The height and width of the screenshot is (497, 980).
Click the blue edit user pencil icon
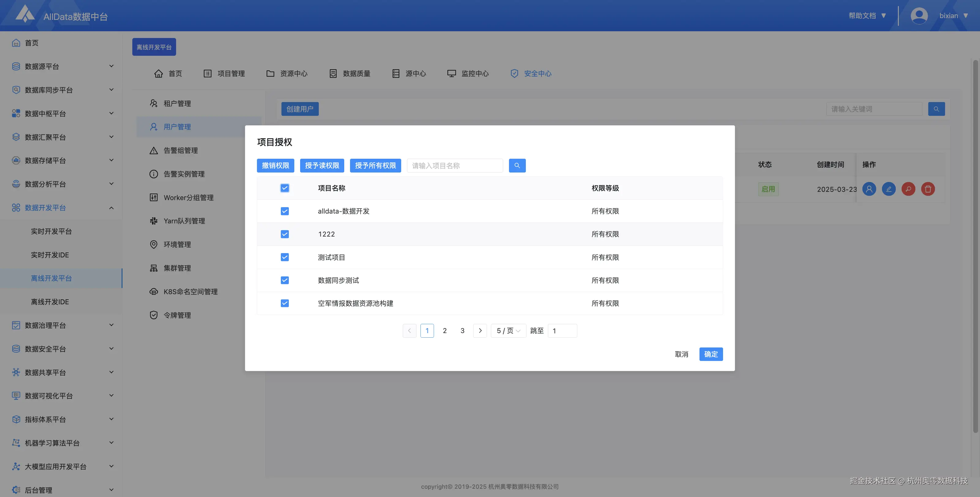888,189
